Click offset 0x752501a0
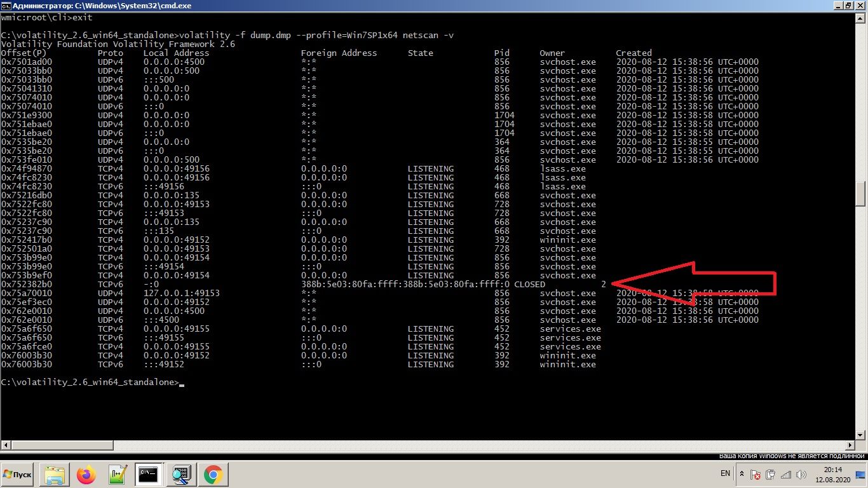Screen dimensions: 868x488 [x=27, y=248]
